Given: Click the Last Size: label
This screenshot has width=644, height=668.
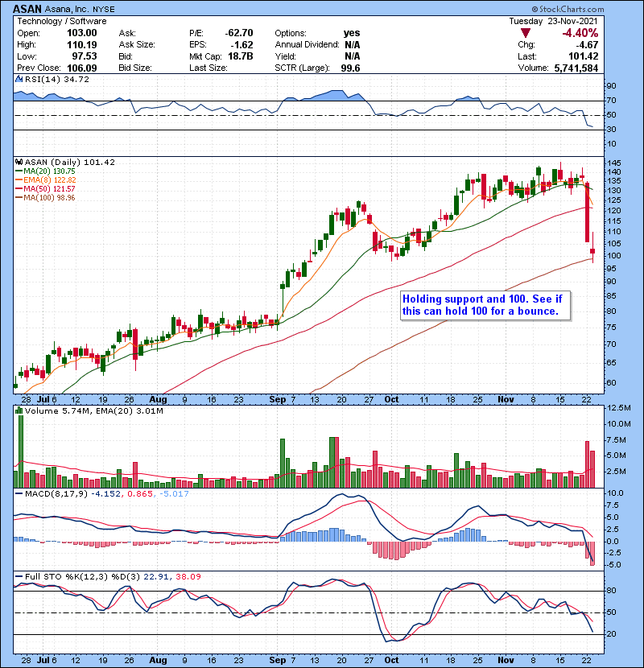Looking at the screenshot, I should pos(208,68).
